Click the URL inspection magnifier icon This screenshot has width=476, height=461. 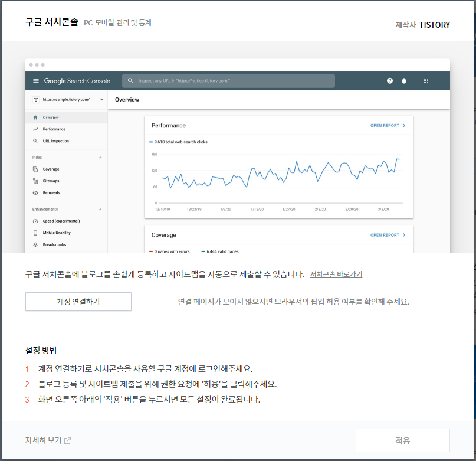pyautogui.click(x=35, y=141)
